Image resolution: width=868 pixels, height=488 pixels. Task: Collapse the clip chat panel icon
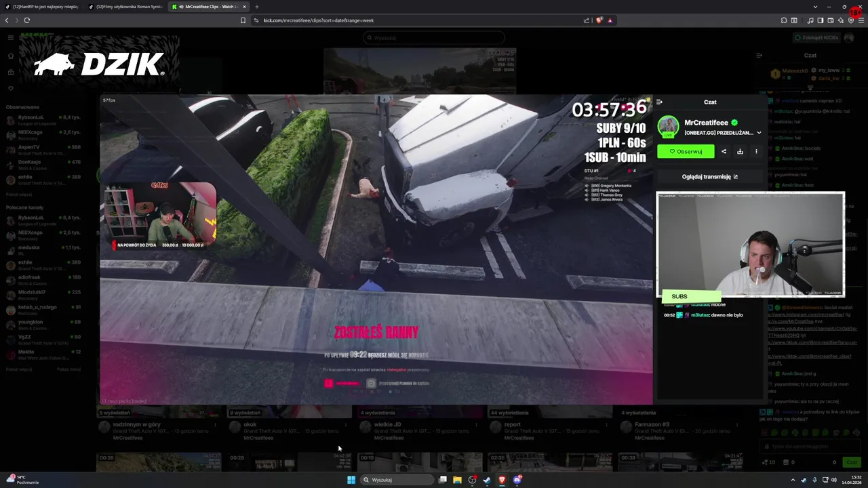(659, 102)
